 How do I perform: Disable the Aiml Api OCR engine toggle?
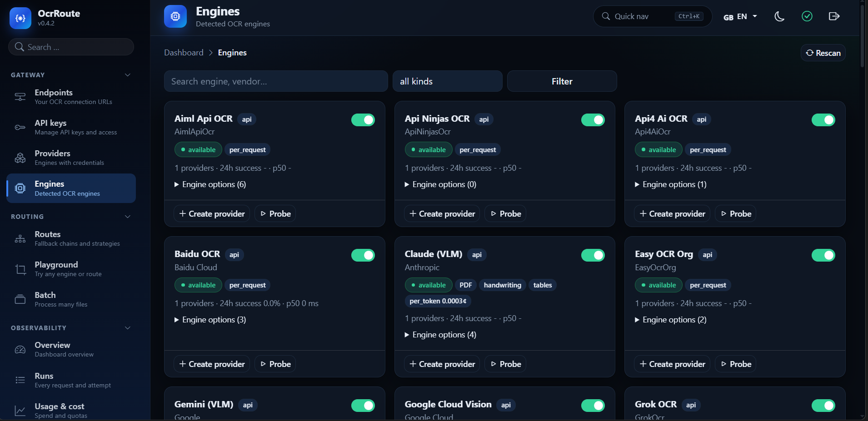click(363, 120)
